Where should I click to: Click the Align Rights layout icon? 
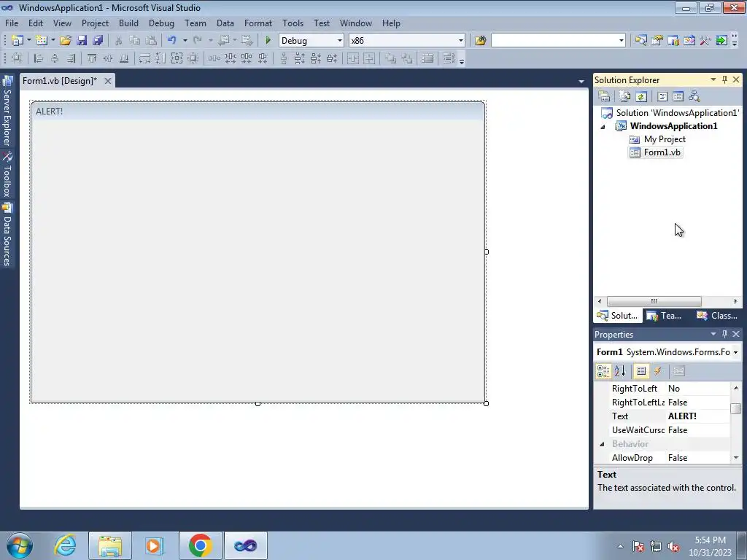click(71, 58)
